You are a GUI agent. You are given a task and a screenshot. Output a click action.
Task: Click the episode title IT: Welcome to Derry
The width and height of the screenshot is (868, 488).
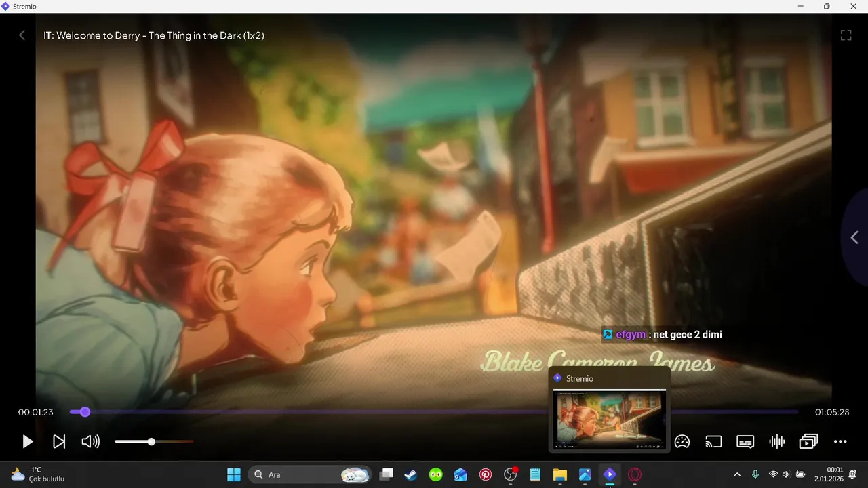click(154, 35)
